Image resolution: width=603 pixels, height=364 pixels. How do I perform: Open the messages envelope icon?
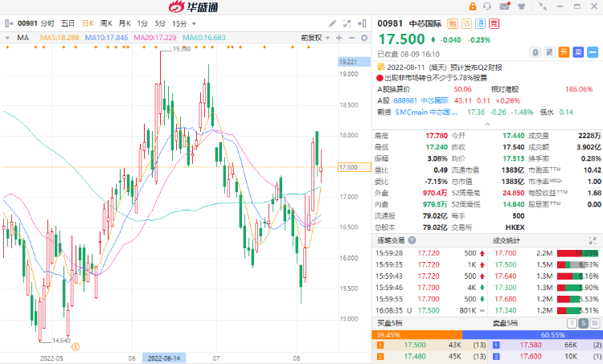(505, 6)
